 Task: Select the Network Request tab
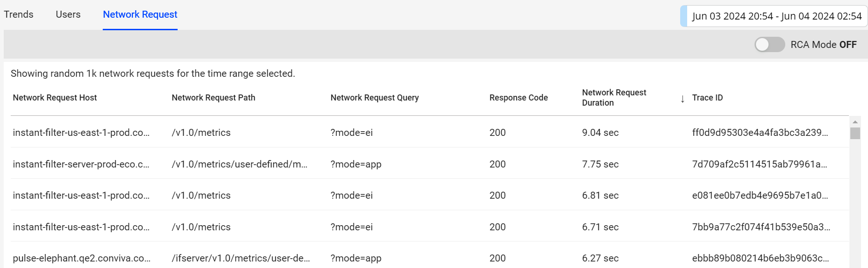pos(140,14)
